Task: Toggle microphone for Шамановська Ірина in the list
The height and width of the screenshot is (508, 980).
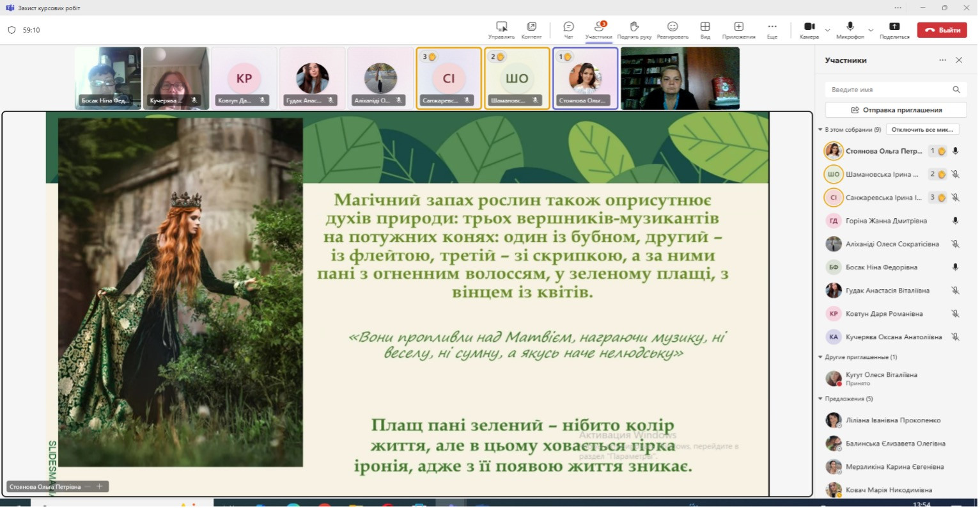Action: [x=955, y=175]
